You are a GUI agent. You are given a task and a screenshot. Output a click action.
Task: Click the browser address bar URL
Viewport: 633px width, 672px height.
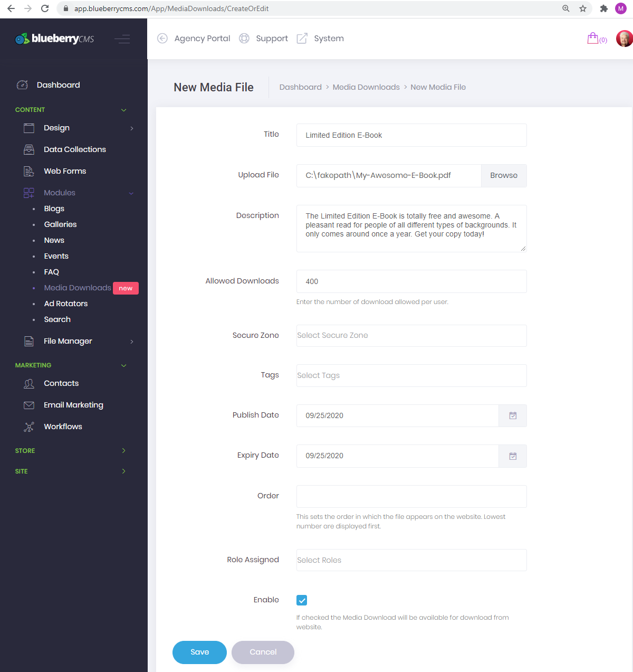(171, 8)
